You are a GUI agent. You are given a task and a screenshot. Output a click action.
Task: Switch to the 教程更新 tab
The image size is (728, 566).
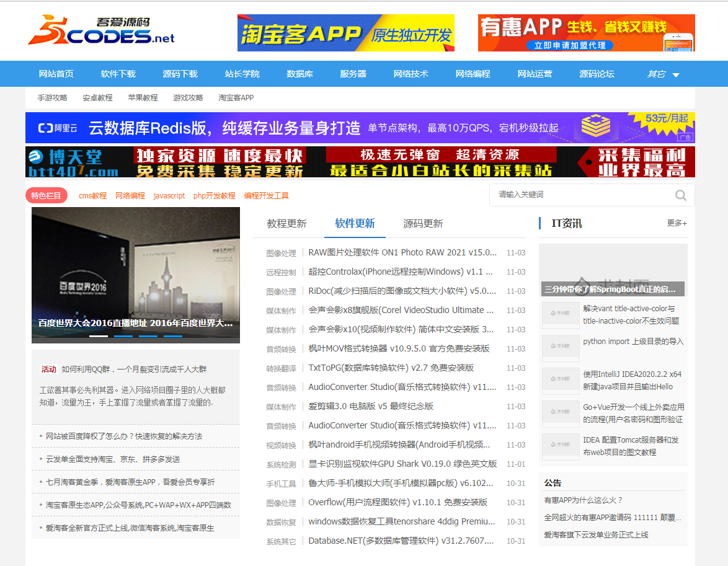click(x=286, y=224)
